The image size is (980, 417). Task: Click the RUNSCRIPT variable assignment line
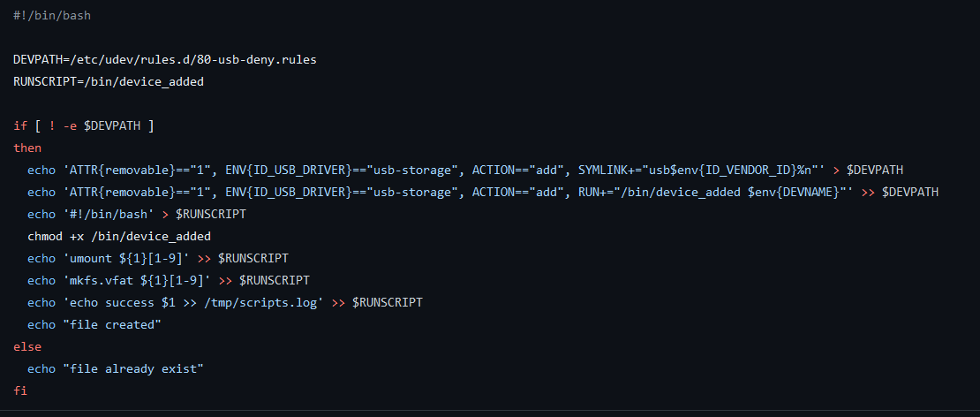108,82
